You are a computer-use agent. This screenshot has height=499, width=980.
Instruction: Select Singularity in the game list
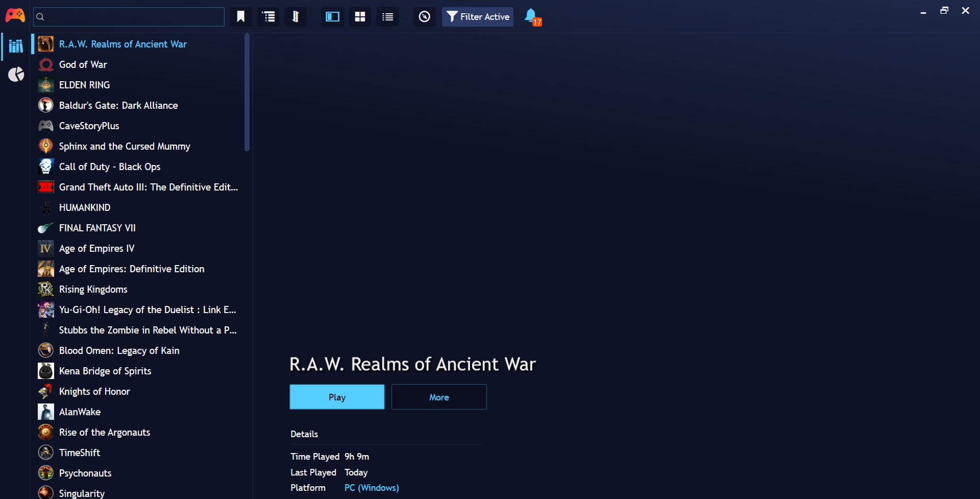[138, 491]
